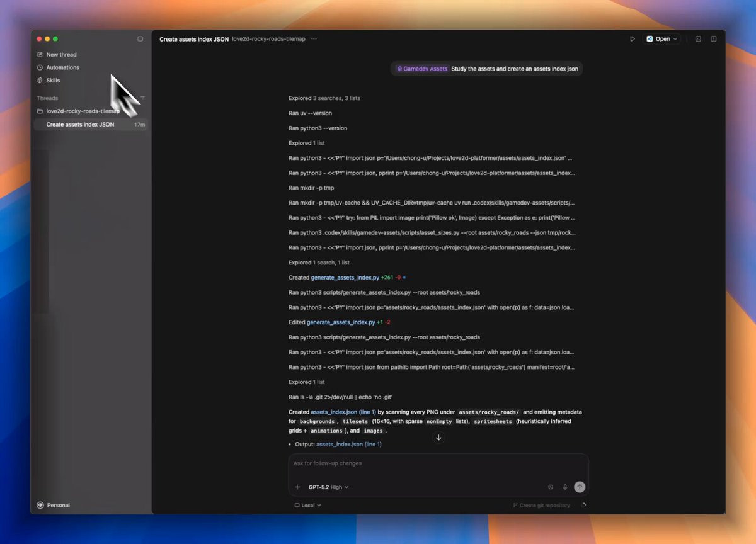Select the love2d-rocky-roads-tilemap project folder
The image size is (756, 544).
point(77,111)
